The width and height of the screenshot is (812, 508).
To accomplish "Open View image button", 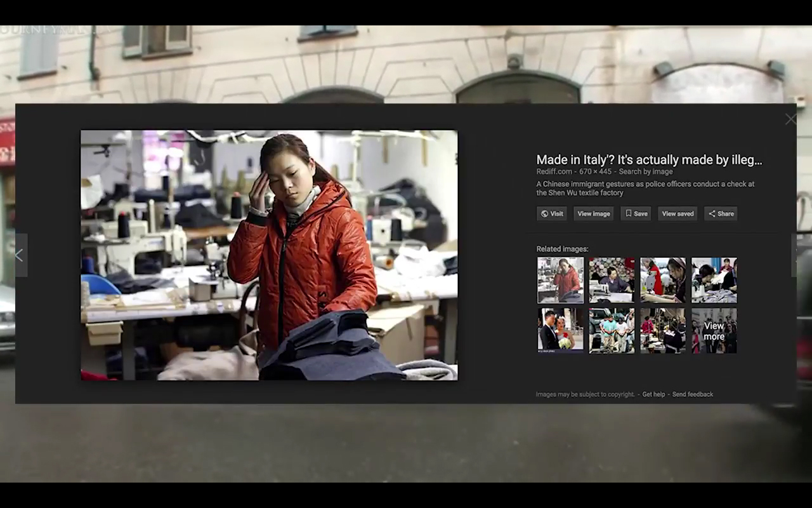I will [593, 214].
